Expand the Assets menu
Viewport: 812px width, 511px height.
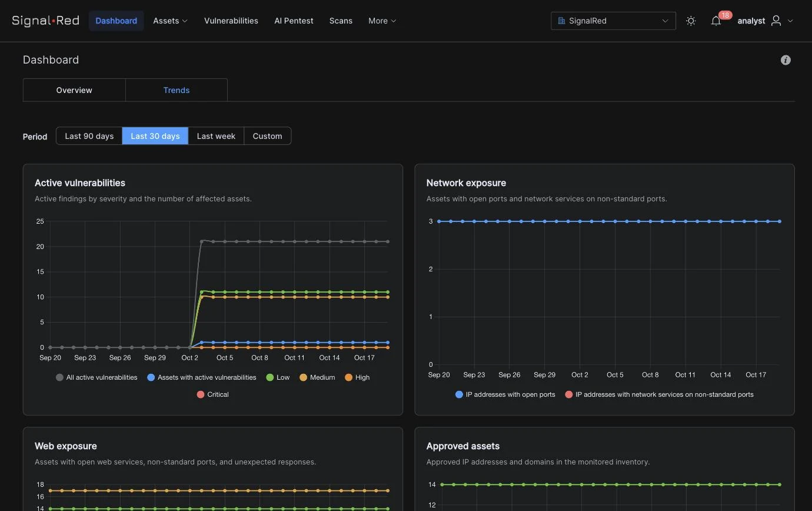tap(170, 21)
